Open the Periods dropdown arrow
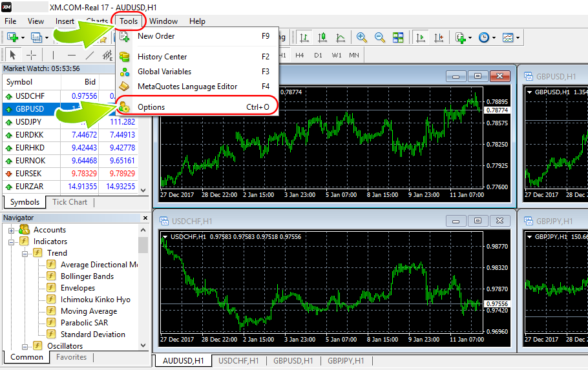 (x=494, y=37)
